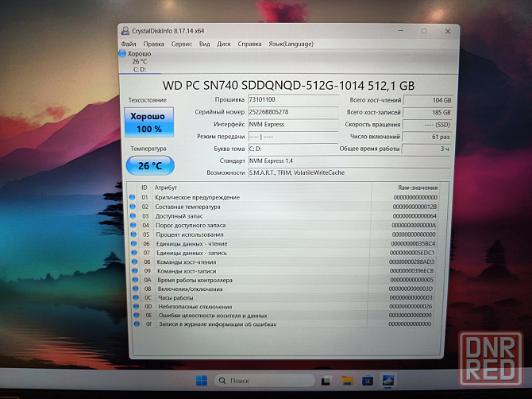
Task: Click status dot for Критическое предупреждение
Action: point(133,197)
